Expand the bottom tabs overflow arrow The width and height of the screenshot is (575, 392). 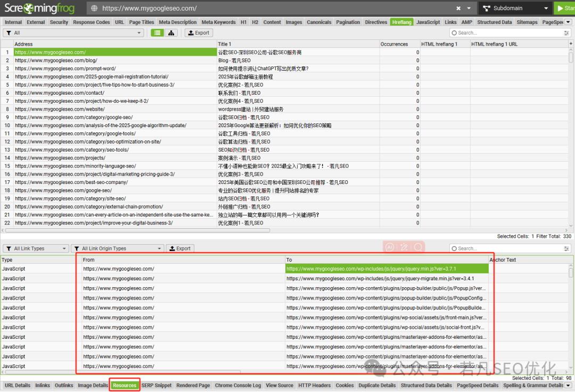pyautogui.click(x=569, y=386)
